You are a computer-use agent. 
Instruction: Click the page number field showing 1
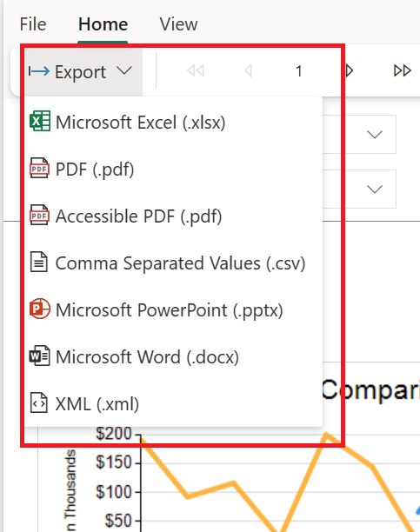point(298,71)
